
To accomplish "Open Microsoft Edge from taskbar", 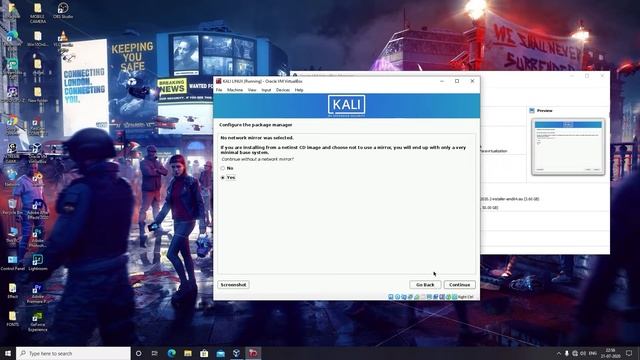I will pos(171,353).
